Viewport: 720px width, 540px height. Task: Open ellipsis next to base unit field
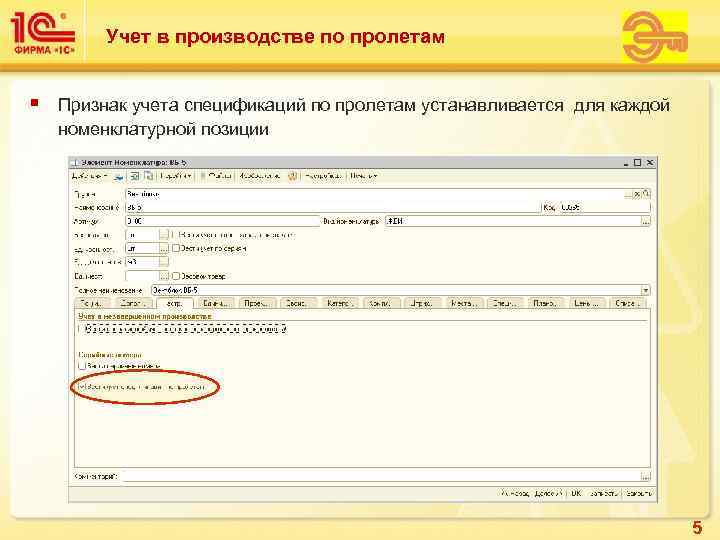(163, 235)
